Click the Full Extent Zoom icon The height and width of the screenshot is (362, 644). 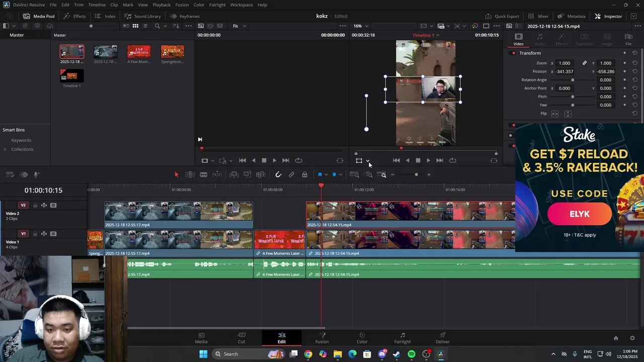[354, 174]
